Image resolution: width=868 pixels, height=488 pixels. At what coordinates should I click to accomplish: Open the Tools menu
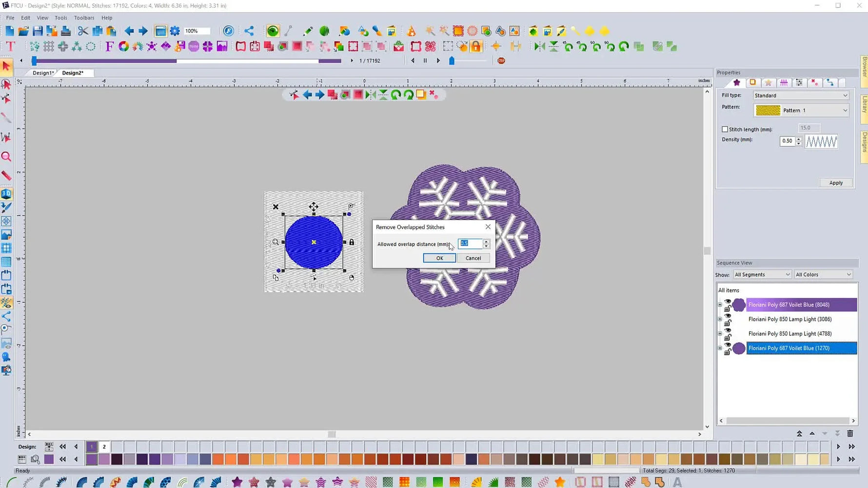(x=60, y=18)
